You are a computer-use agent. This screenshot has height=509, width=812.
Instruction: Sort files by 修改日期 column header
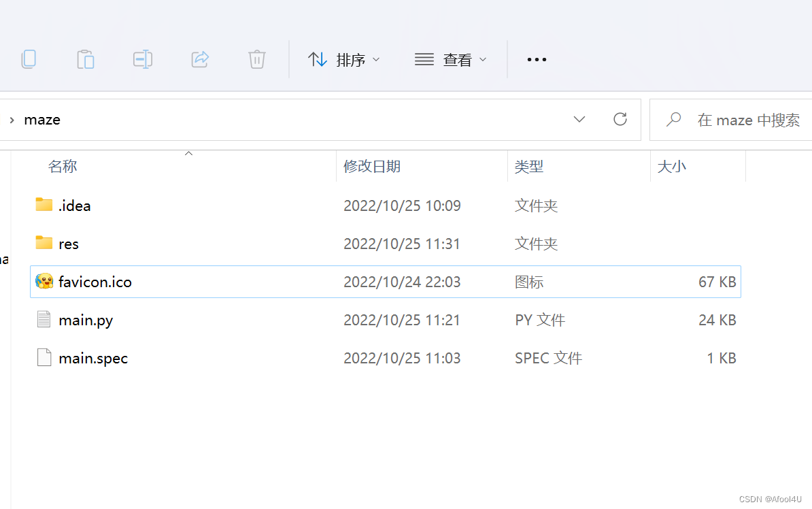pos(371,166)
